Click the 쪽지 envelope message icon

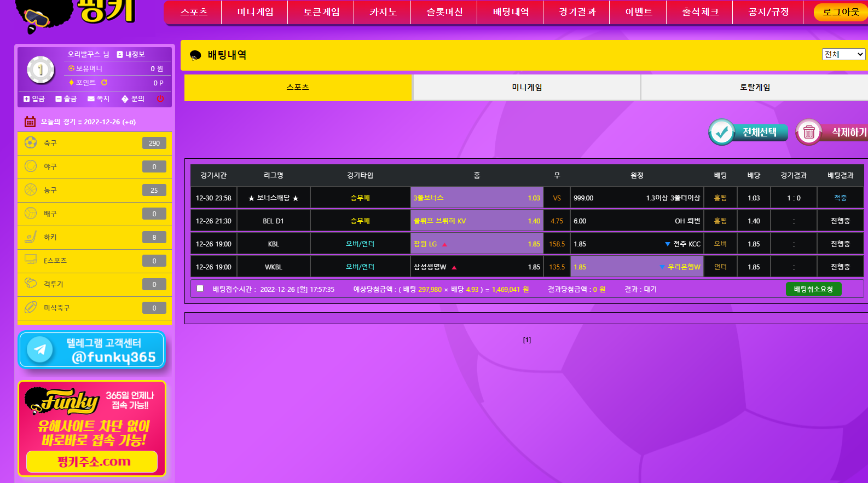[x=91, y=99]
